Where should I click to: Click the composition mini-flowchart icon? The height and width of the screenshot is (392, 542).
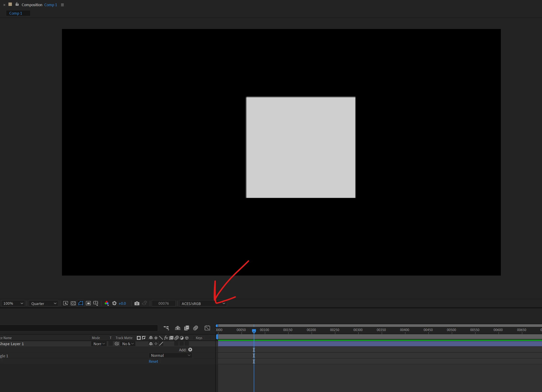click(166, 328)
